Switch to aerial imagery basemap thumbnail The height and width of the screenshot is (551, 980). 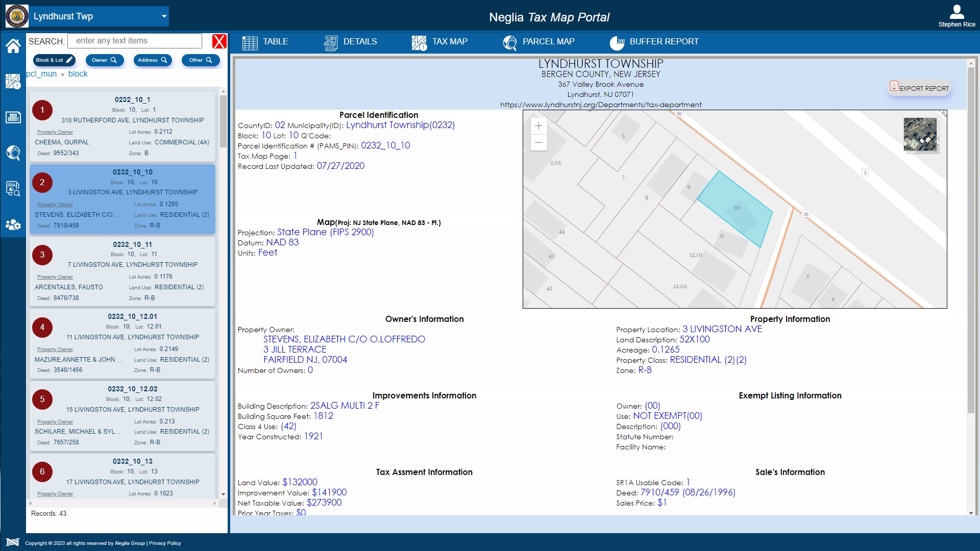(920, 135)
